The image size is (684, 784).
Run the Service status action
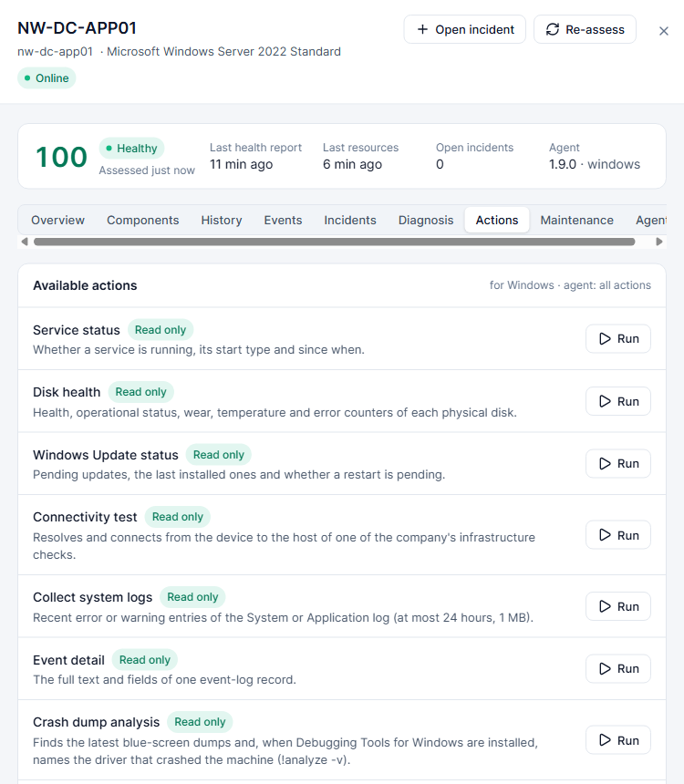click(618, 338)
